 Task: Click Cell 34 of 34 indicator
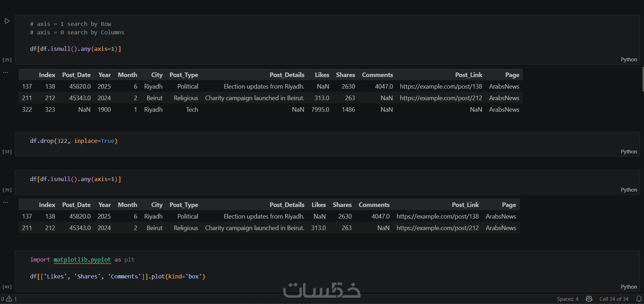[614, 299]
